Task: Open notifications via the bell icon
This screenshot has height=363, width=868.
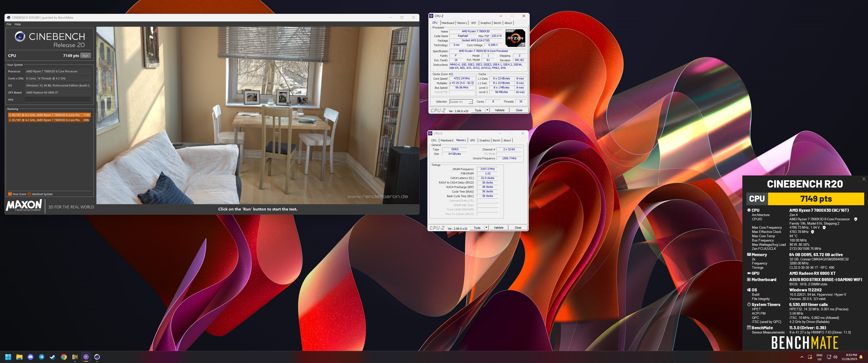Action: click(x=861, y=357)
